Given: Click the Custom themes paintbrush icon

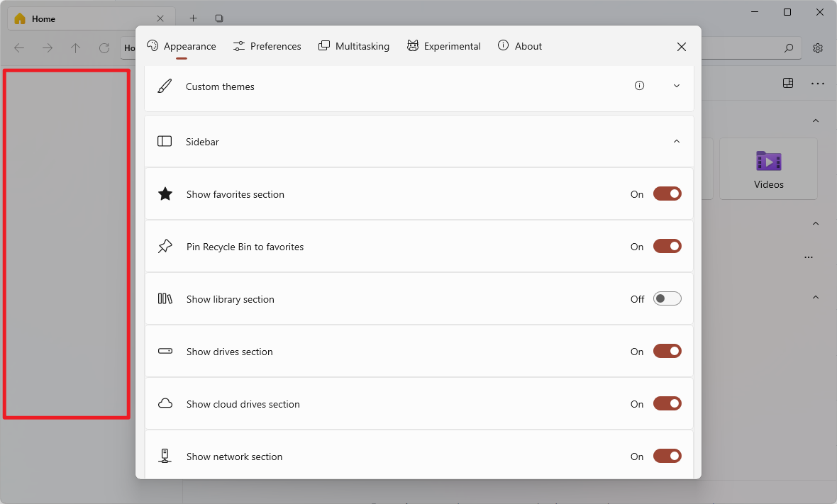Looking at the screenshot, I should [x=165, y=86].
